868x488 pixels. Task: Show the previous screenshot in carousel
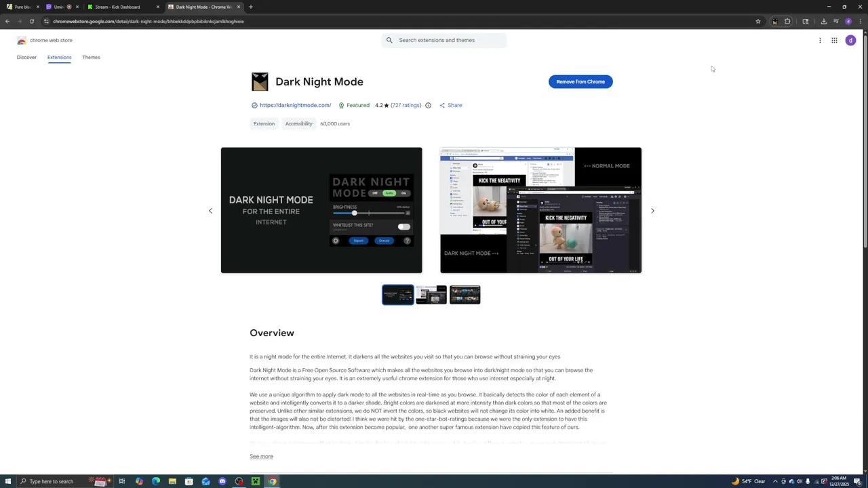(x=210, y=211)
